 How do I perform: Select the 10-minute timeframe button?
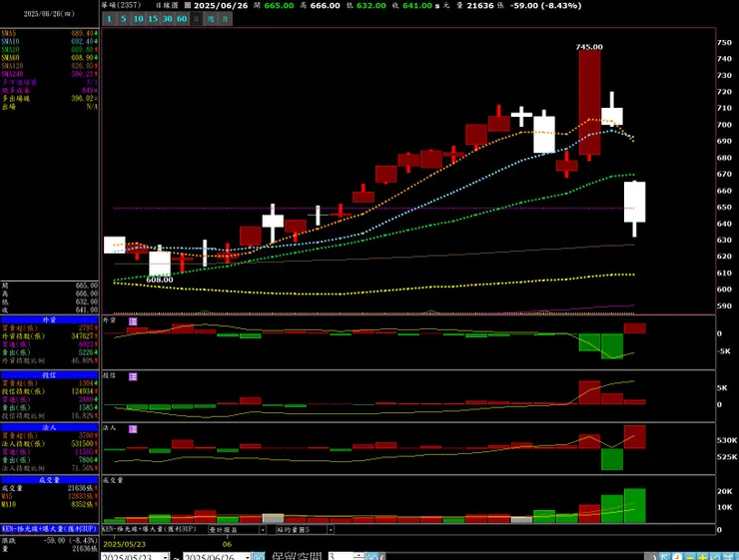[x=138, y=19]
